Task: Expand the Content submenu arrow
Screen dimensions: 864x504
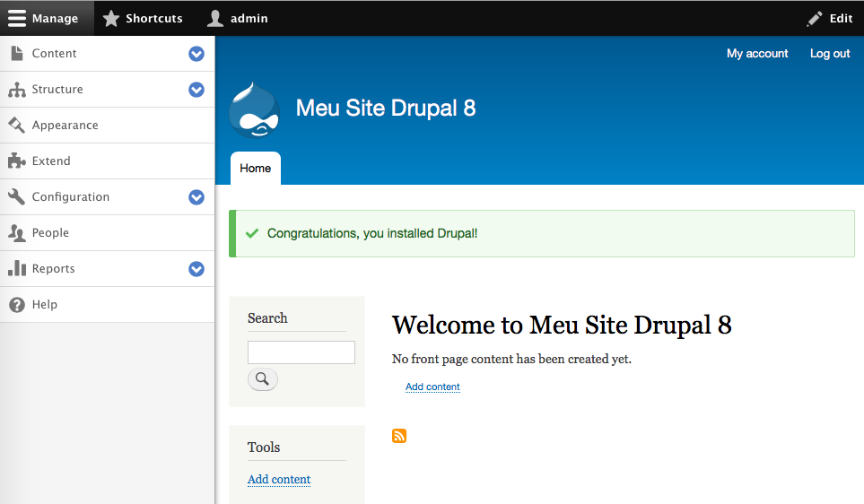Action: point(196,54)
